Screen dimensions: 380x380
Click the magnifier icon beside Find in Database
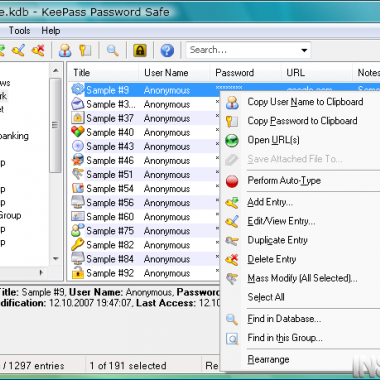tap(232, 319)
